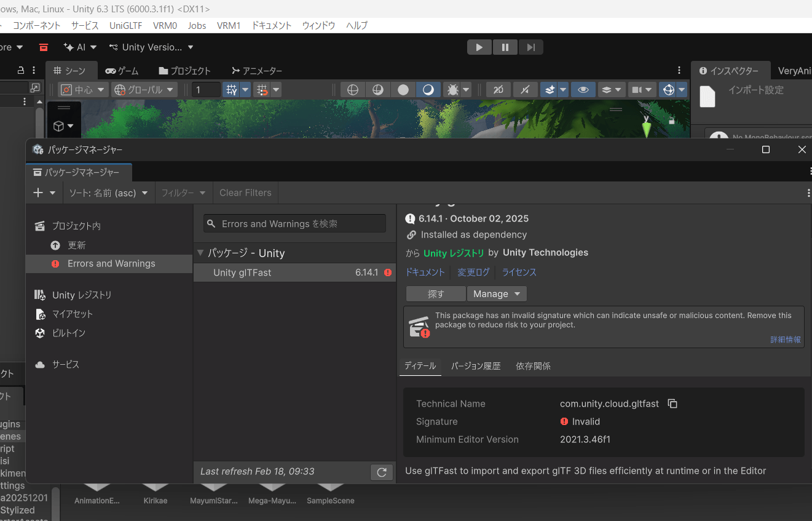Collapse the パッケージ - Unity group
This screenshot has height=521, width=812.
[200, 253]
